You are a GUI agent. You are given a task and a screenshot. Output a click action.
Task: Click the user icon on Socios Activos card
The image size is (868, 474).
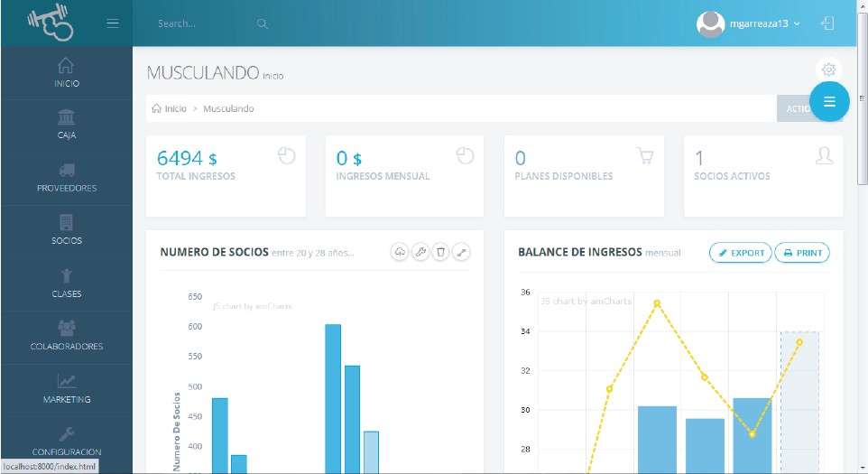point(825,155)
